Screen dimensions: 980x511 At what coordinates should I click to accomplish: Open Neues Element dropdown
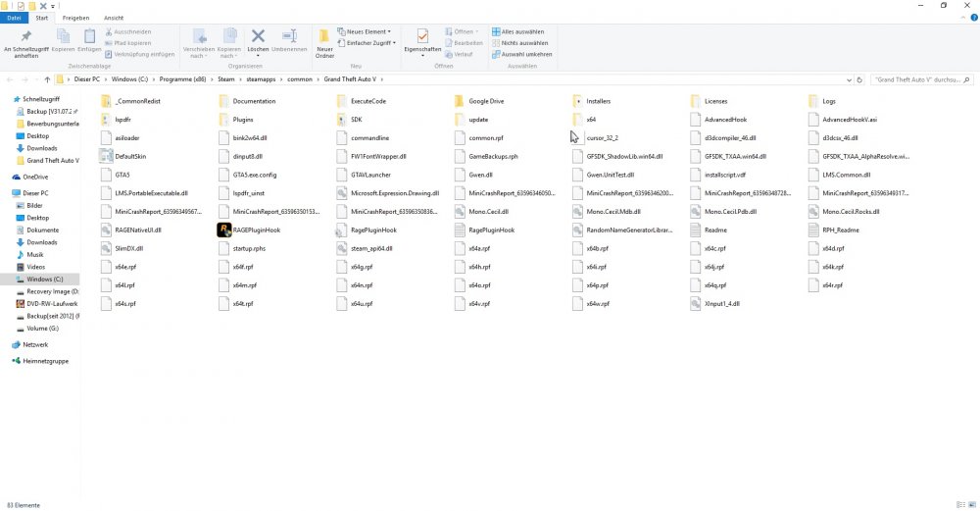point(365,31)
